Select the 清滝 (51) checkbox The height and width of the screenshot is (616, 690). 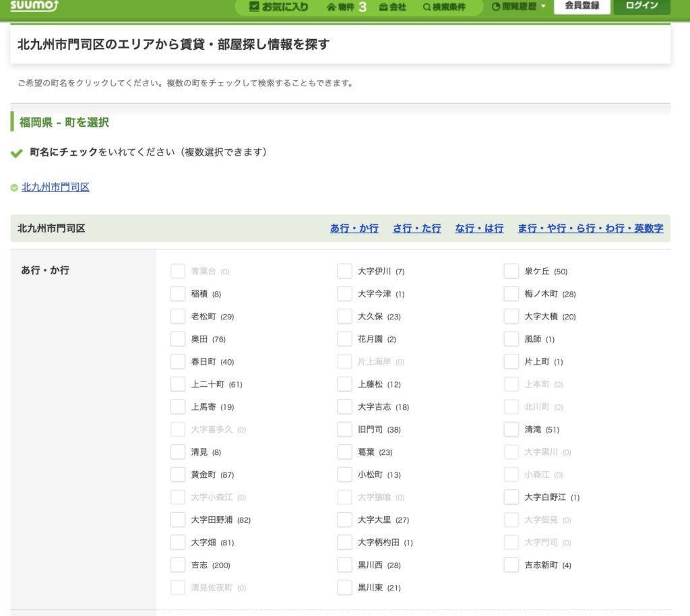[511, 429]
